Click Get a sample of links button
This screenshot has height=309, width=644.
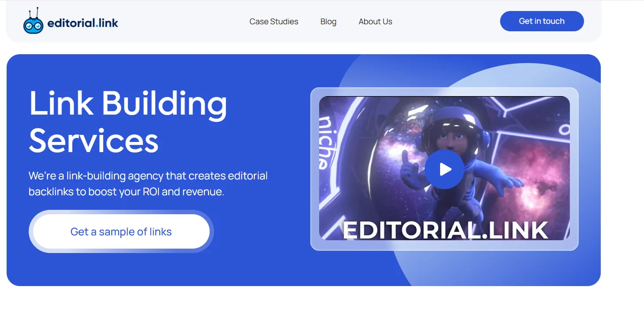pyautogui.click(x=121, y=232)
